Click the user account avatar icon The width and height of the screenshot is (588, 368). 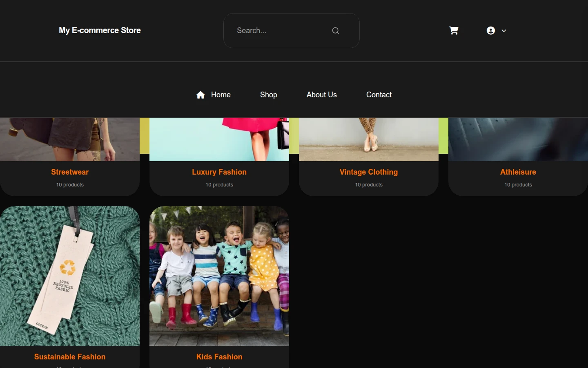click(491, 31)
